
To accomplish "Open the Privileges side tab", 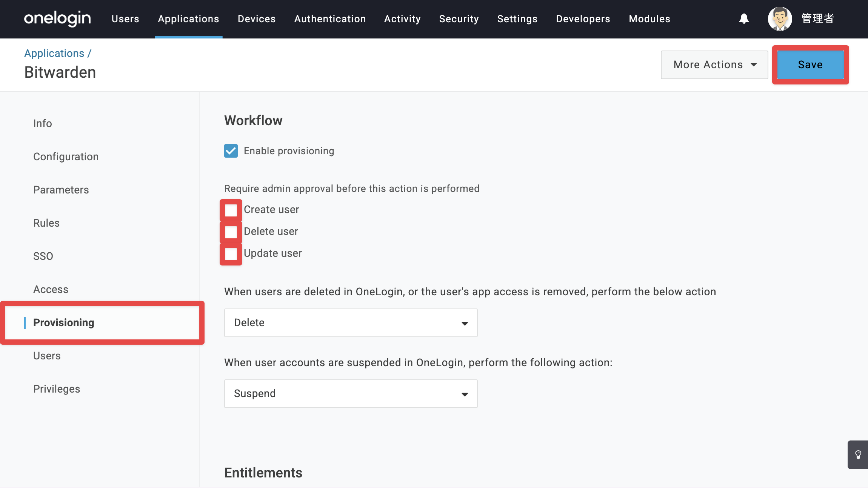I will coord(57,389).
